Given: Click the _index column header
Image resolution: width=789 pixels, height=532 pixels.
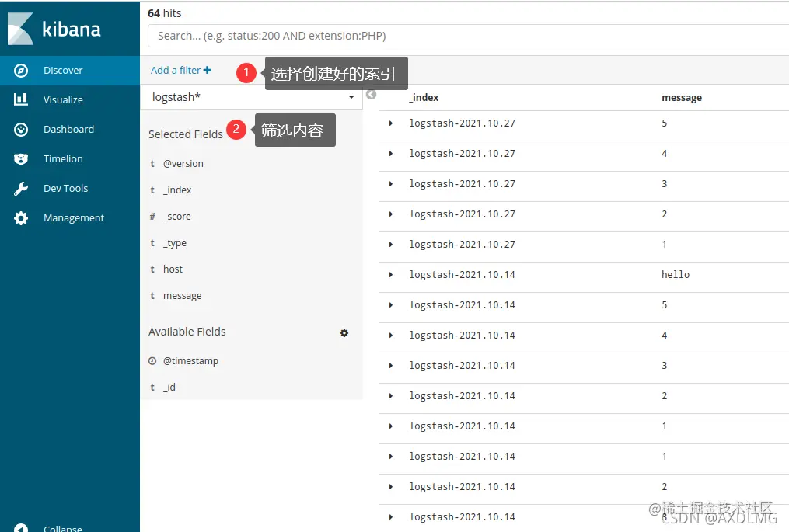Looking at the screenshot, I should pos(424,98).
